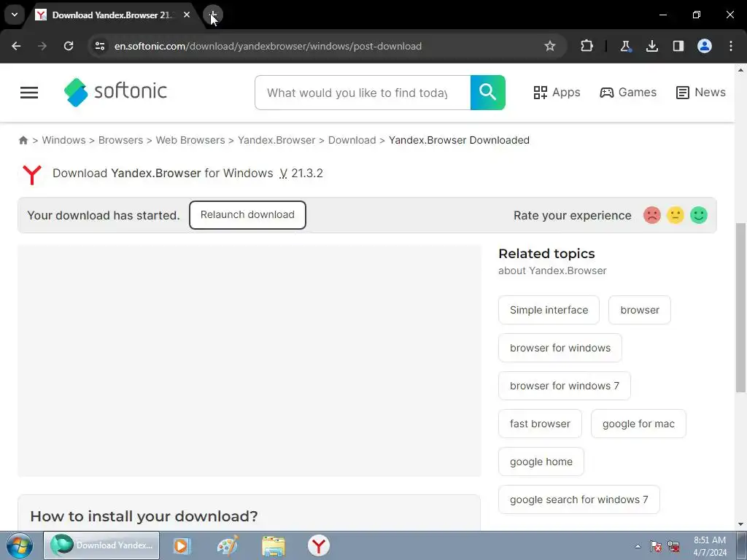This screenshot has height=560, width=747.
Task: Go back to the previous page
Action: click(x=16, y=46)
